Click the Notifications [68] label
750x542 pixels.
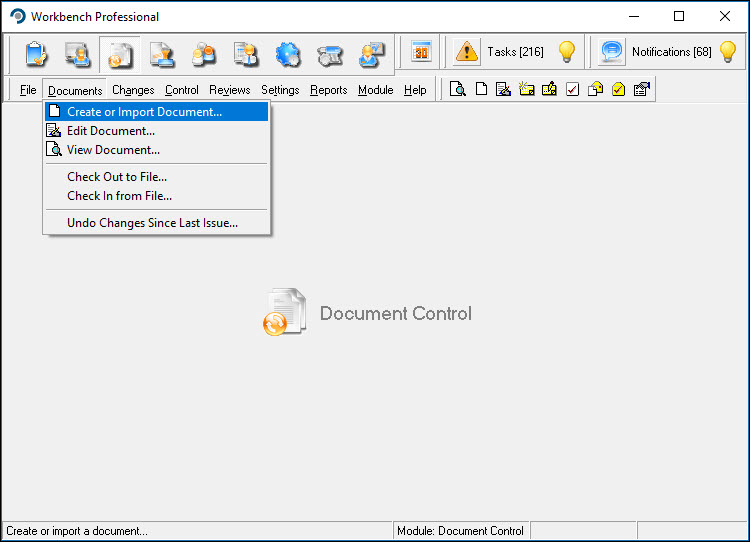[x=672, y=52]
